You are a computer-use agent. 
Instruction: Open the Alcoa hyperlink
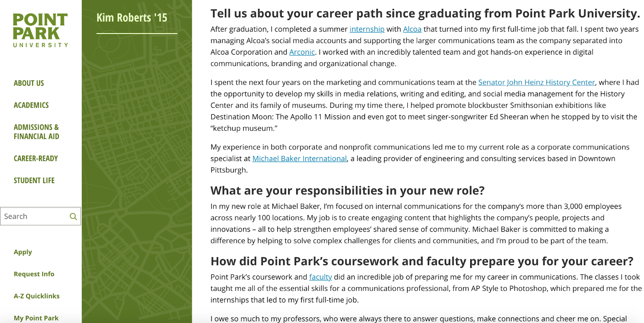pyautogui.click(x=412, y=29)
